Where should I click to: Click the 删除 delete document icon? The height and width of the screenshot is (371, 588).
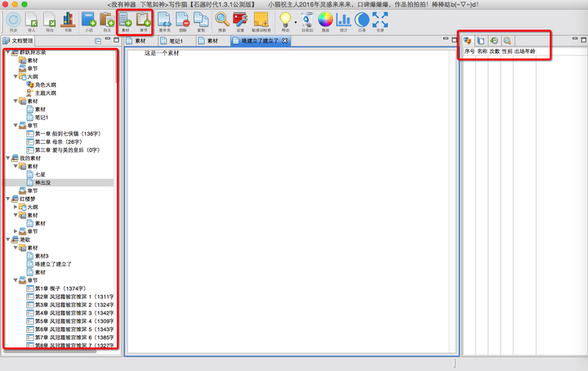tap(183, 22)
